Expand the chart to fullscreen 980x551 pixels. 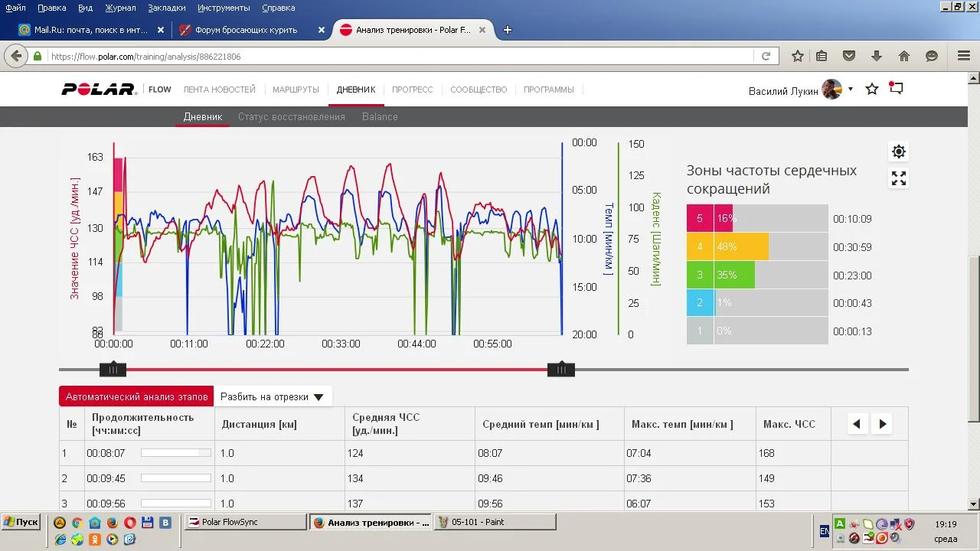tap(899, 178)
